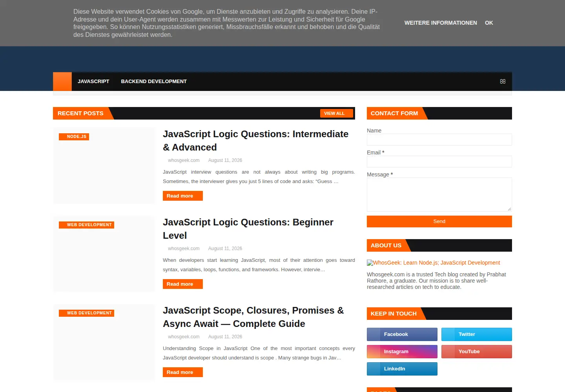565x392 pixels.
Task: Click the orange home button in navigation bar
Action: point(62,82)
